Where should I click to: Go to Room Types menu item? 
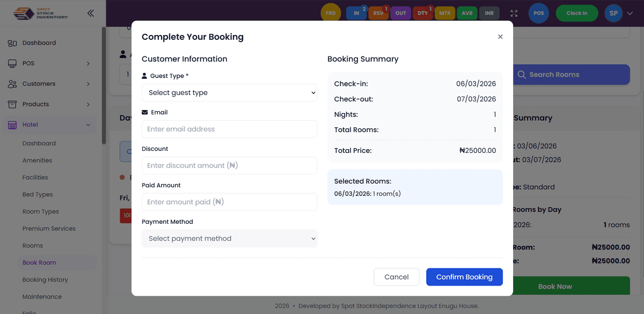41,211
